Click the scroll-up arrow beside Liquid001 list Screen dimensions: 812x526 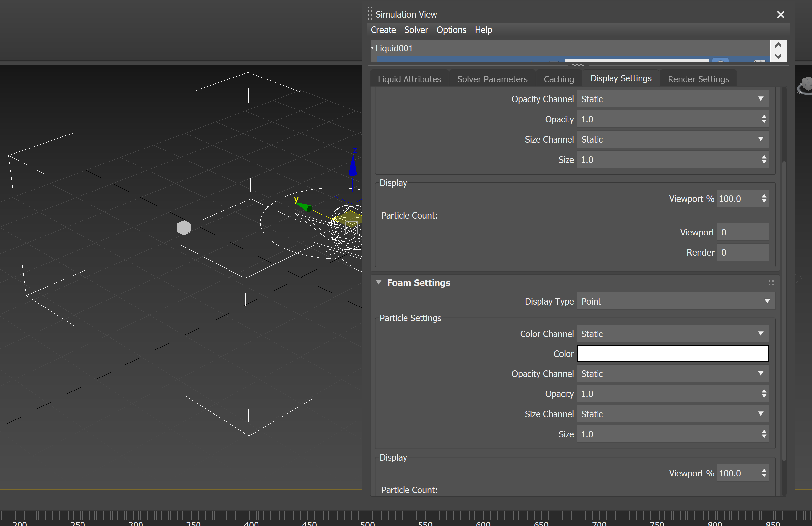point(778,45)
